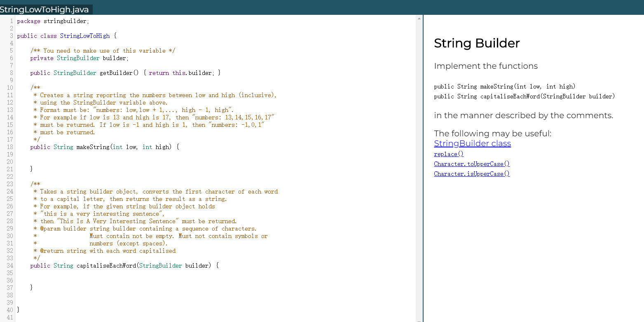Click the package stringbuilder declaration line
The width and height of the screenshot is (644, 322).
pyautogui.click(x=52, y=21)
